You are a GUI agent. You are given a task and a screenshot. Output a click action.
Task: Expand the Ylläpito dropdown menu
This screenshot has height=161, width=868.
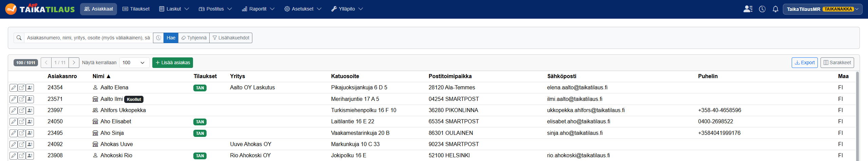(x=347, y=9)
